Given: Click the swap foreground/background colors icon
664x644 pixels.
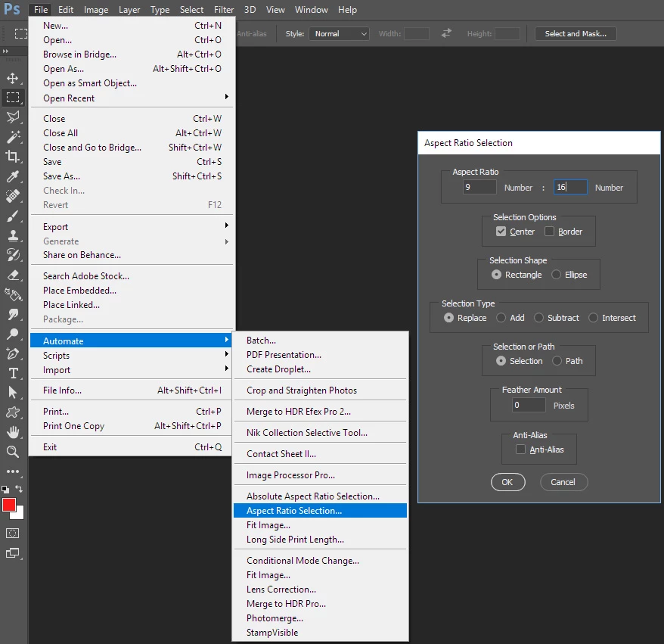Looking at the screenshot, I should click(19, 489).
